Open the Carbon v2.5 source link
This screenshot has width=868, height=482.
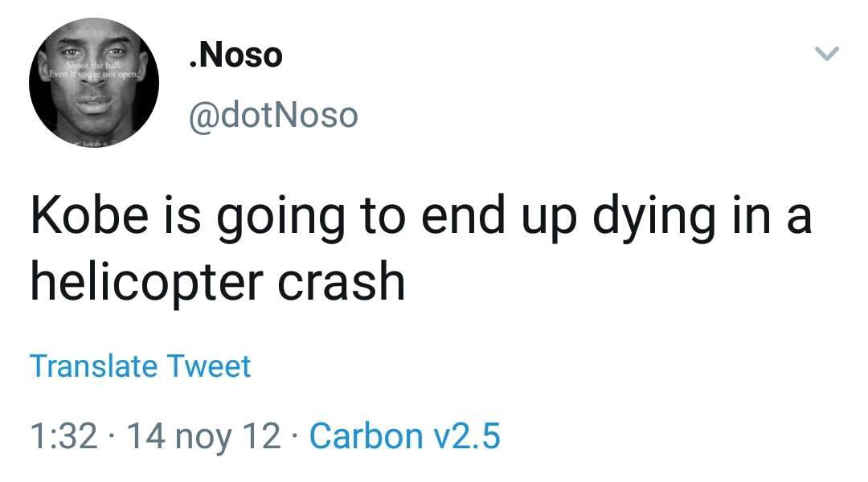[x=404, y=436]
